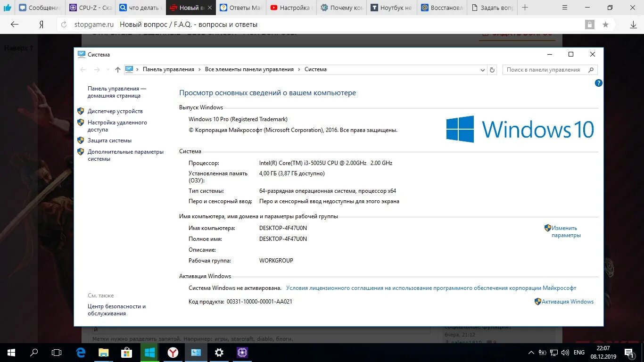Click the Система breadcrumb item
The image size is (644, 362).
point(315,69)
